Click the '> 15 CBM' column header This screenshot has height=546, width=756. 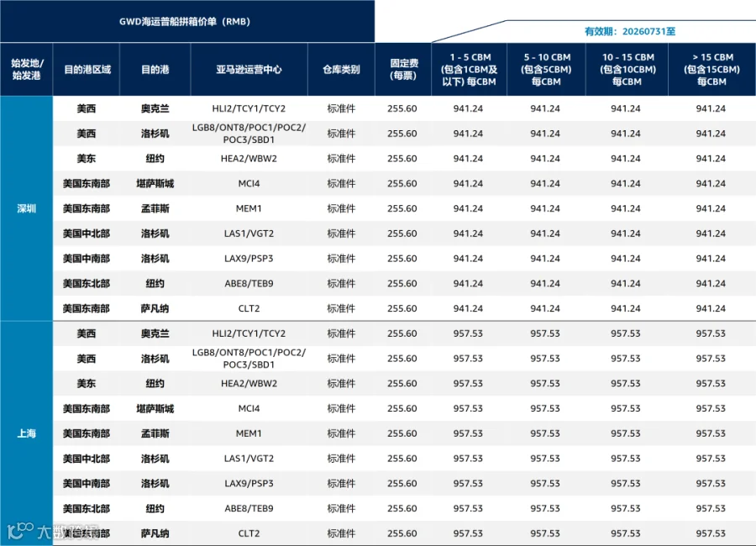(x=711, y=70)
